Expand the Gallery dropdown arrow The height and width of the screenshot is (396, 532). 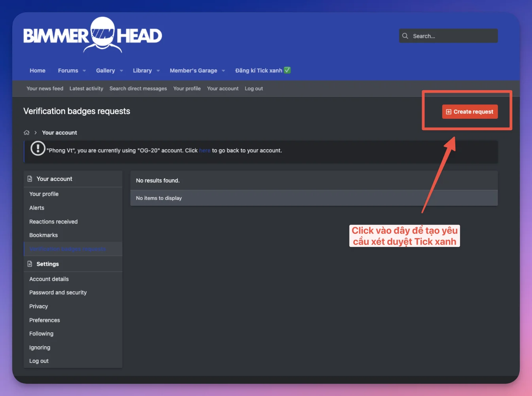(121, 71)
